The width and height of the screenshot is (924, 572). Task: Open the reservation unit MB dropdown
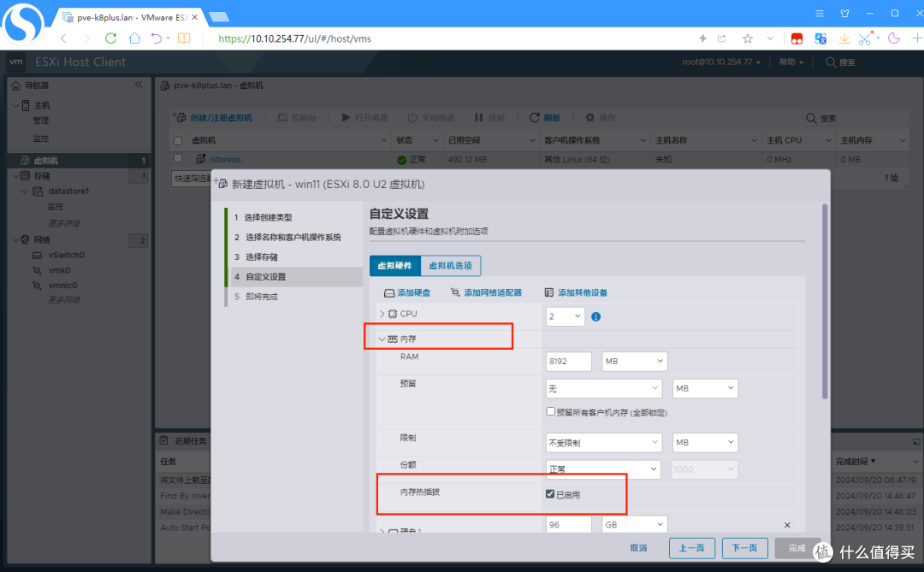pos(705,388)
